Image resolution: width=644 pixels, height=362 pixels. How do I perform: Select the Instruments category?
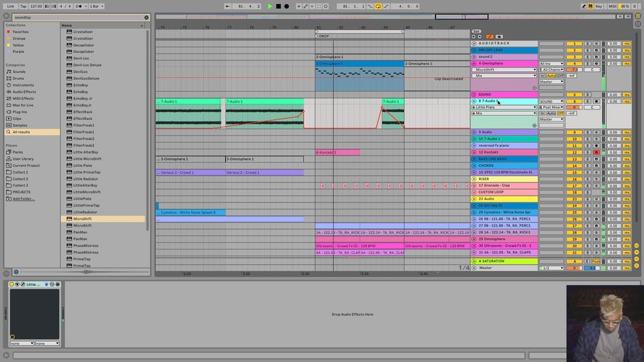23,85
